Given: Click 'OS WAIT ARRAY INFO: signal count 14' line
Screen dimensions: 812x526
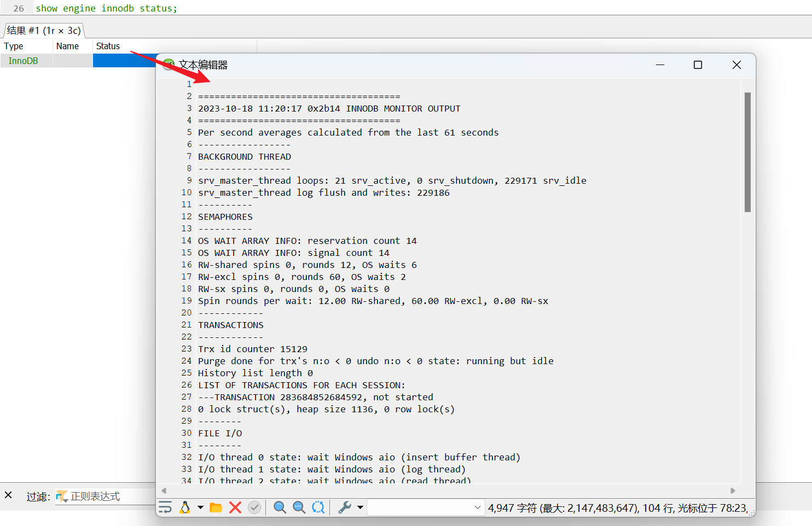Looking at the screenshot, I should coord(294,253).
